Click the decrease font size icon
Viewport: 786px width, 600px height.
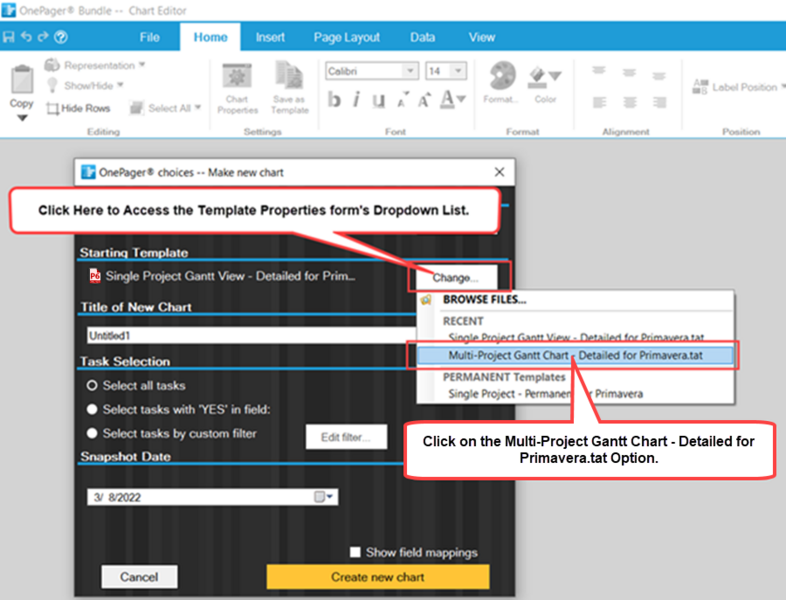pos(403,100)
